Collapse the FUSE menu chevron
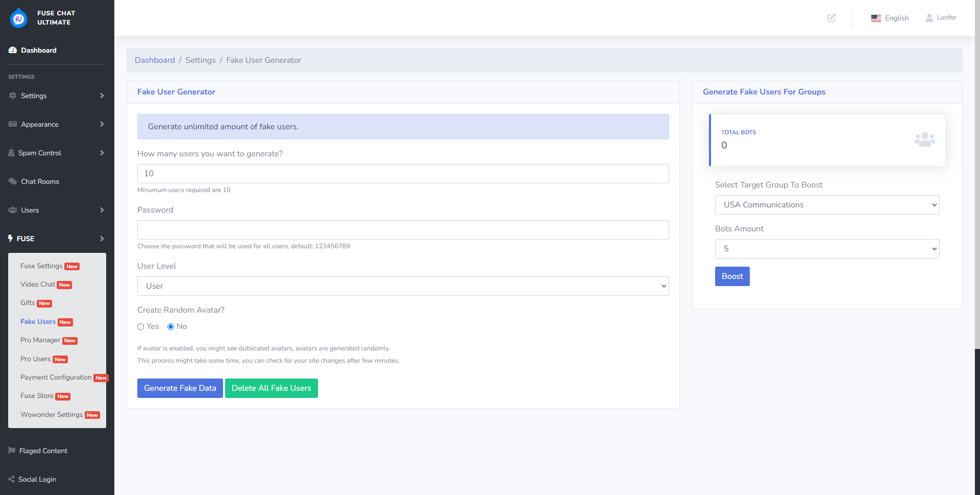Screen dimensions: 980x495 (x=102, y=239)
